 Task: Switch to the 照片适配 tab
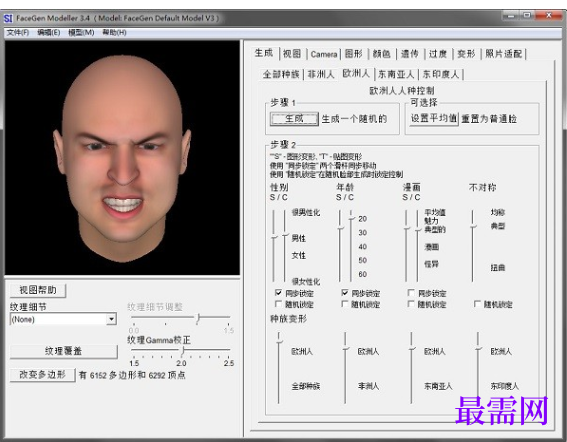pyautogui.click(x=503, y=54)
